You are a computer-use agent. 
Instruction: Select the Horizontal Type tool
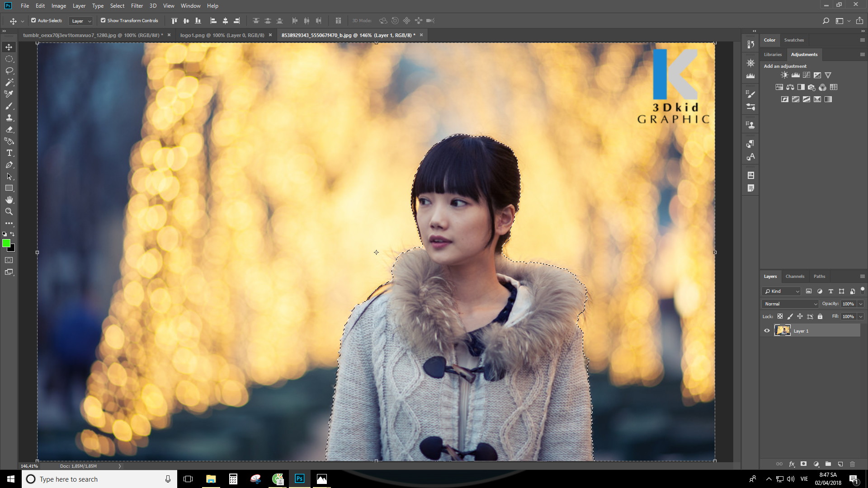tap(9, 153)
